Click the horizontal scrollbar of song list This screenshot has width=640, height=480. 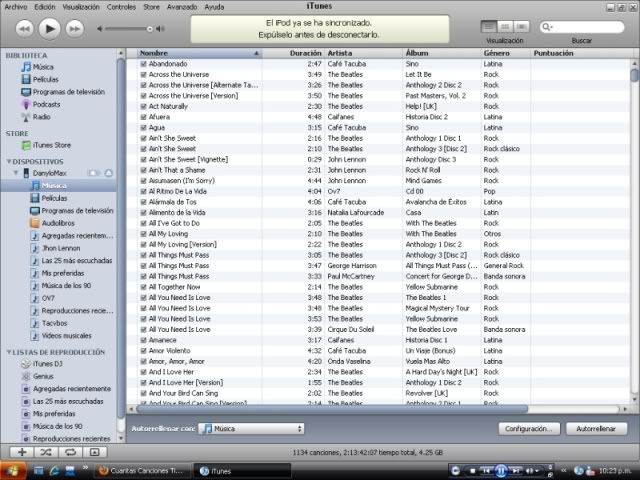[x=332, y=409]
